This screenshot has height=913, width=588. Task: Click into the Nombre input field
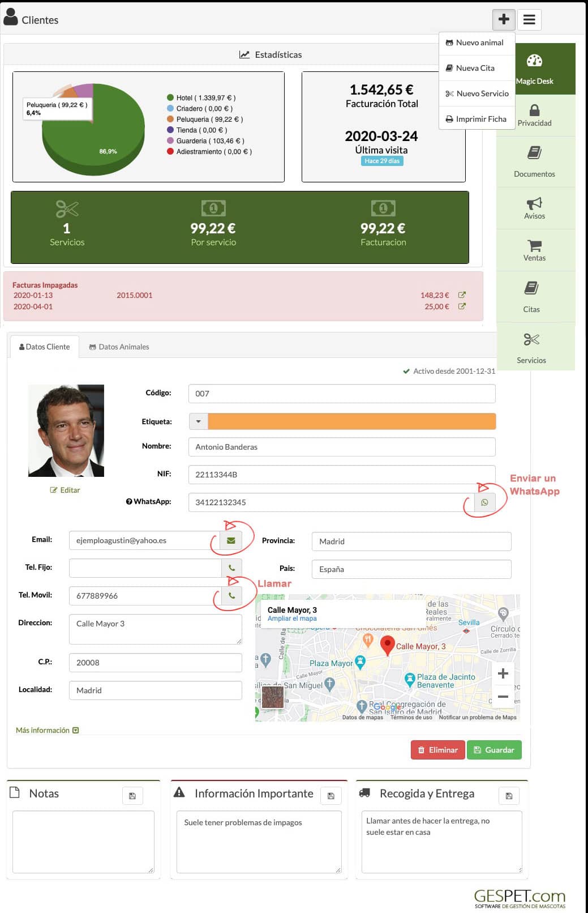click(341, 447)
